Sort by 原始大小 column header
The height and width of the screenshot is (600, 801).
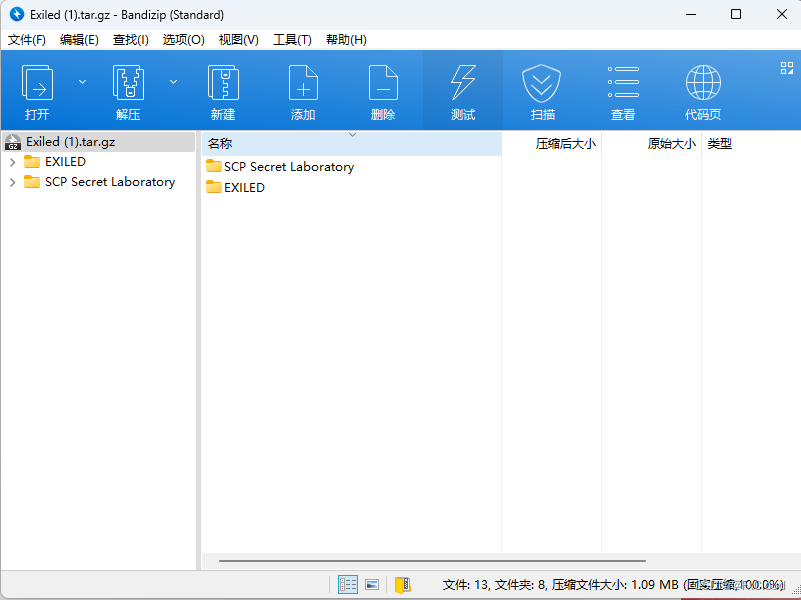652,144
